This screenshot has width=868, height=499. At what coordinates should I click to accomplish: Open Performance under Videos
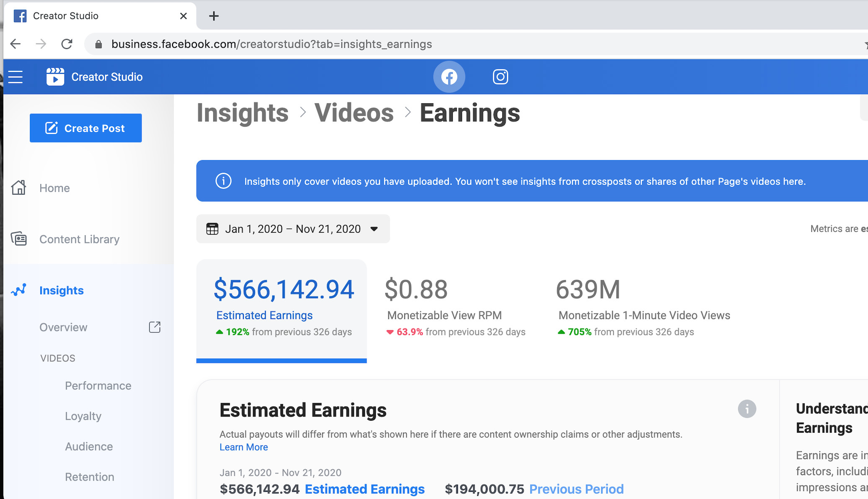(98, 386)
